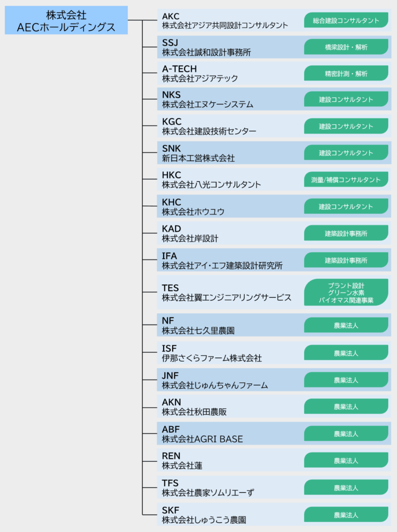Click the 精密計測・解析 tag
Screen dimensions: 397x532
(x=346, y=74)
